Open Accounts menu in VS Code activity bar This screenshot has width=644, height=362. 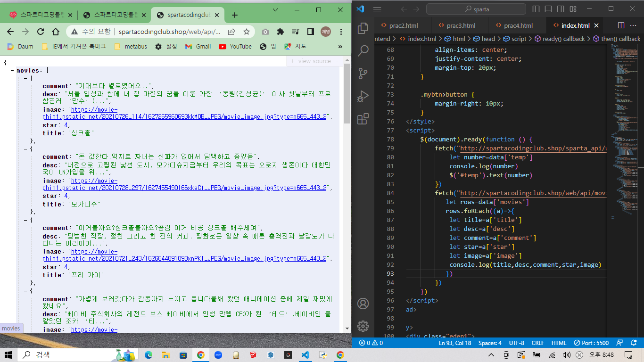(x=363, y=304)
